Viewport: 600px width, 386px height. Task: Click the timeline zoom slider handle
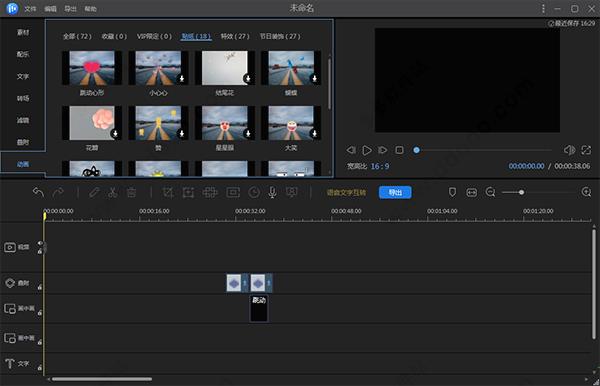[x=521, y=192]
